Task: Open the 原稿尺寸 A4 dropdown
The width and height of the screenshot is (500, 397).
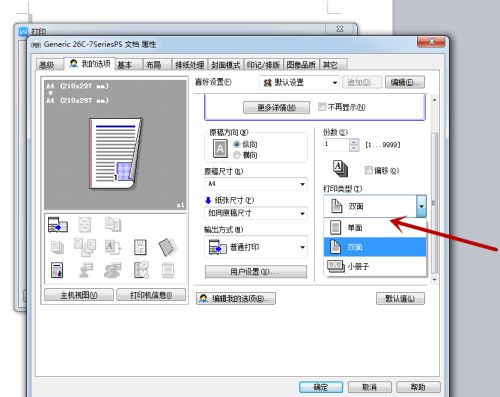Action: click(x=256, y=184)
